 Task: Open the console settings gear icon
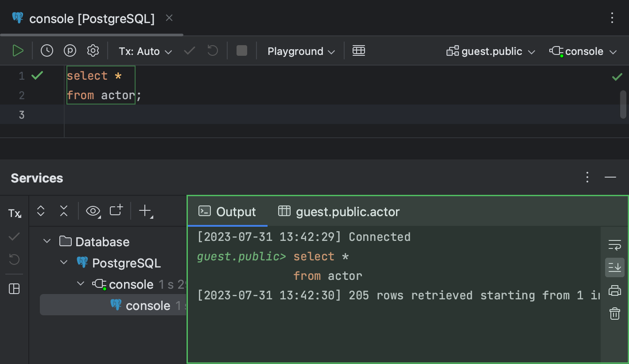[93, 50]
